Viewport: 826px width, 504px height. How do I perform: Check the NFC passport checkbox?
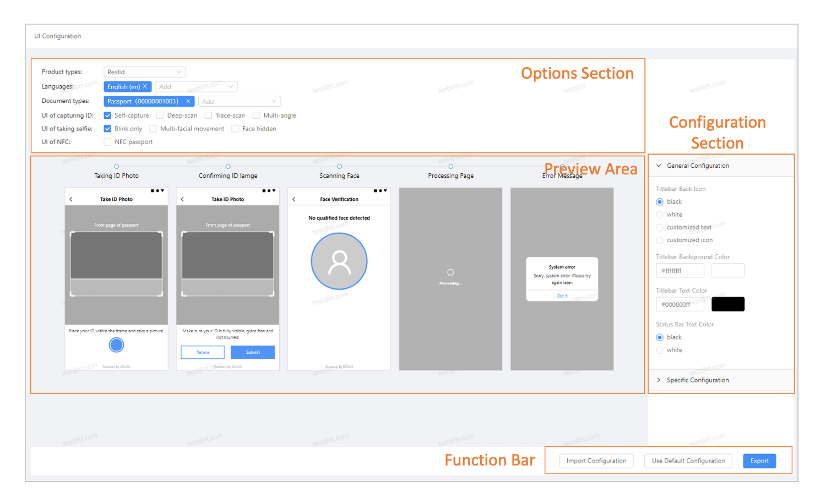(x=107, y=141)
